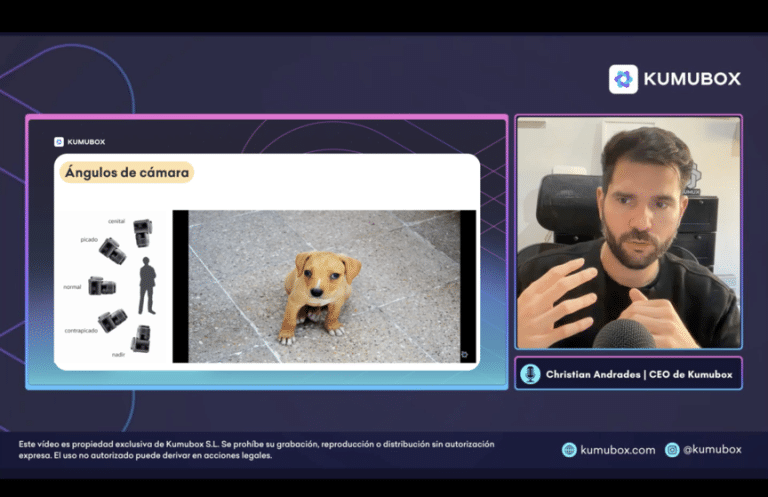Image resolution: width=768 pixels, height=497 pixels.
Task: Click the globe icon beside kumubox.com
Action: [569, 450]
